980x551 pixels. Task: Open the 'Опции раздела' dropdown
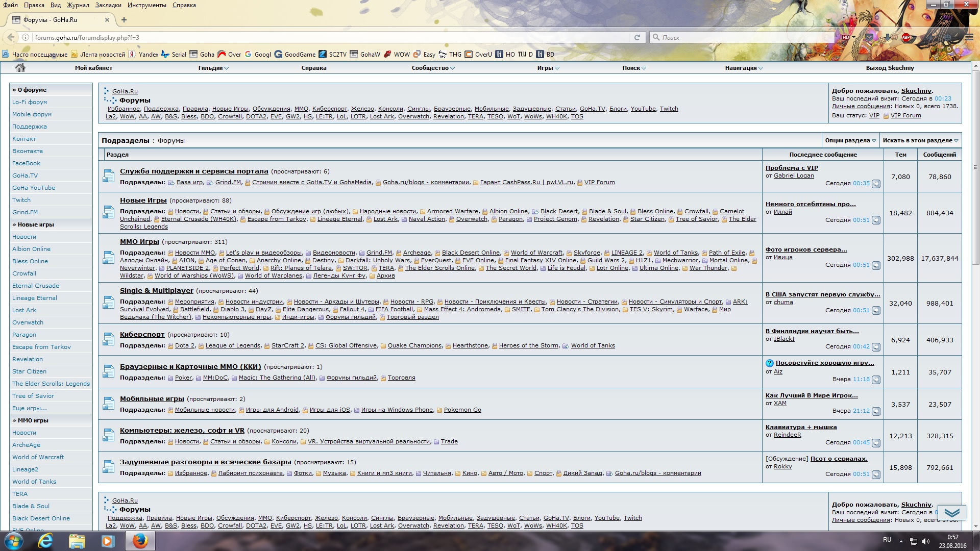click(850, 140)
